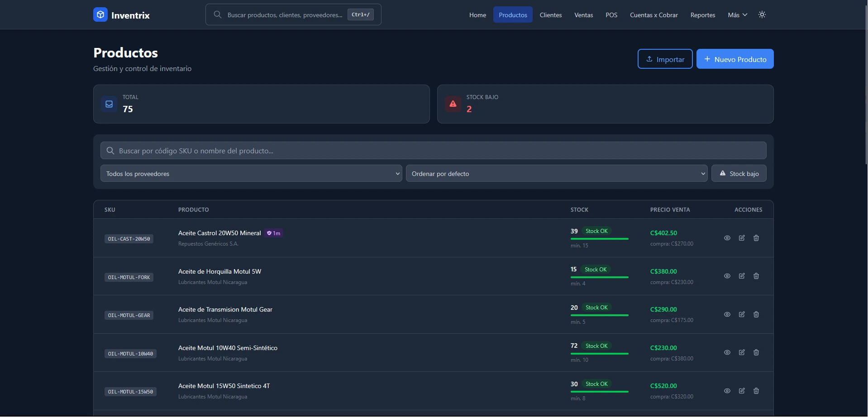The width and height of the screenshot is (868, 417).
Task: Open the Reportes section
Action: coord(703,15)
